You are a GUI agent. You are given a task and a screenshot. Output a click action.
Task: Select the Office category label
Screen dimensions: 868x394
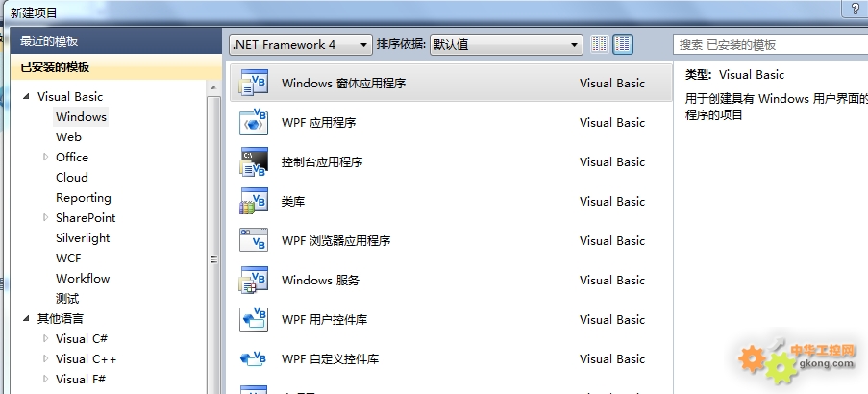(72, 158)
